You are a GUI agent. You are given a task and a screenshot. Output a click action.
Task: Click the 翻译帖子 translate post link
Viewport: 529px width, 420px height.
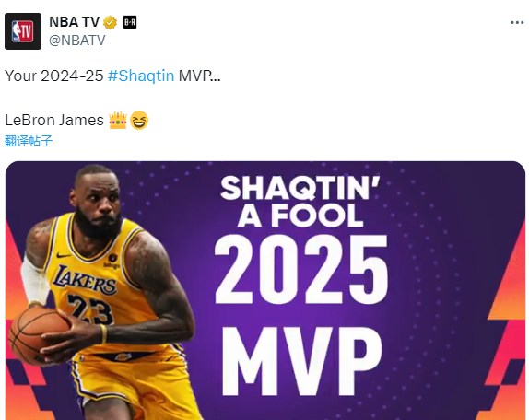pos(29,141)
